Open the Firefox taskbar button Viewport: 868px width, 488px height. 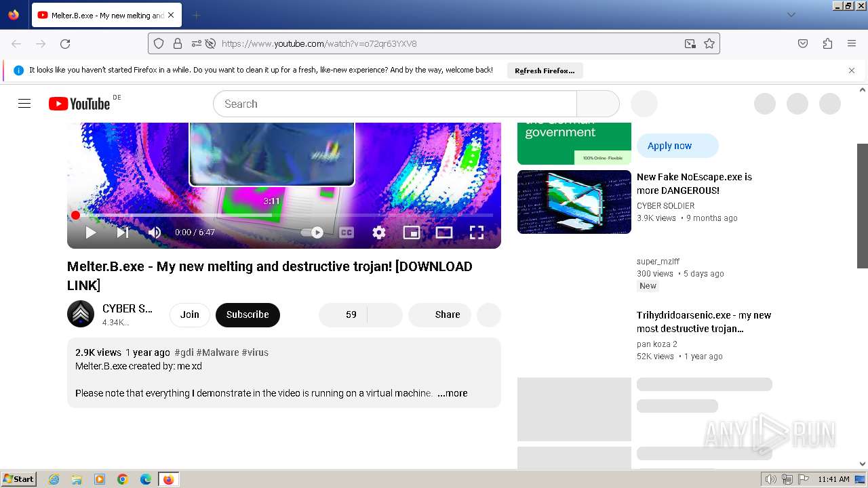(x=168, y=479)
